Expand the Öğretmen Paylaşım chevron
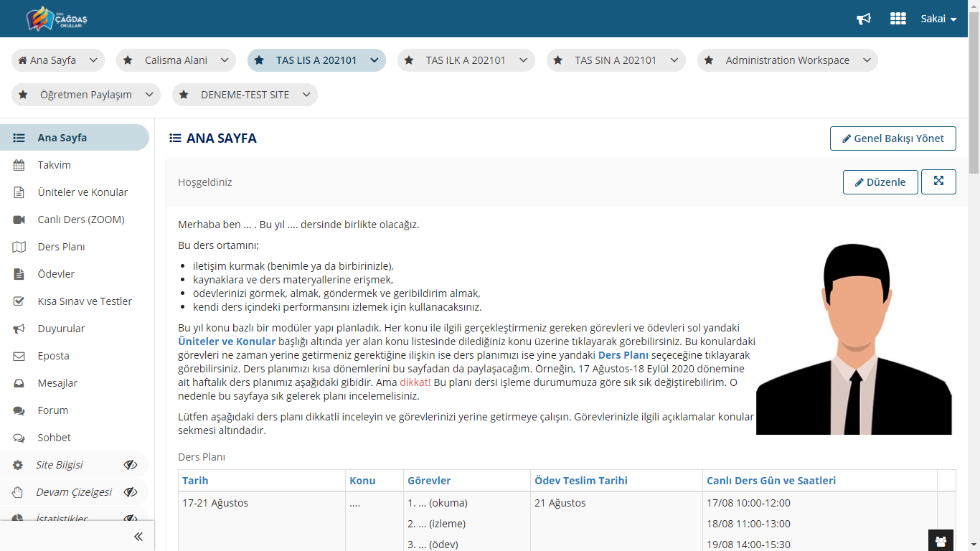The image size is (980, 551). tap(149, 95)
